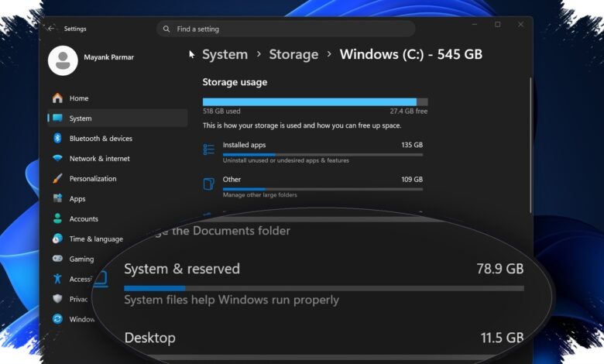The height and width of the screenshot is (364, 604).
Task: Go to System breadcrumb
Action: click(225, 54)
